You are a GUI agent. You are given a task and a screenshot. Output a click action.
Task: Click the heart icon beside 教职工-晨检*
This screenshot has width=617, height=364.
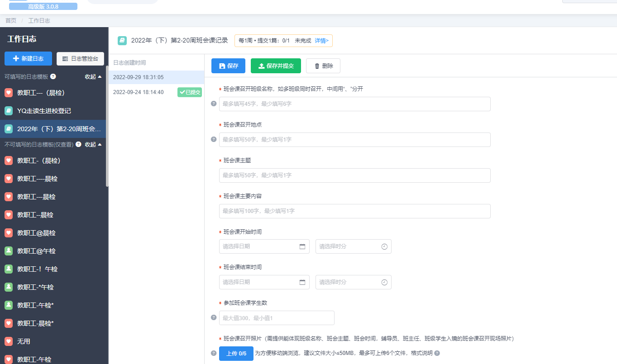[8, 323]
